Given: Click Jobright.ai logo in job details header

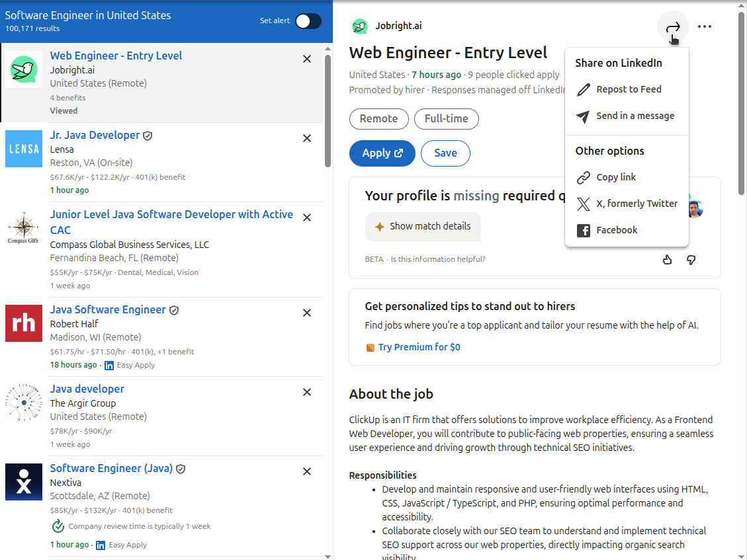Looking at the screenshot, I should [360, 26].
